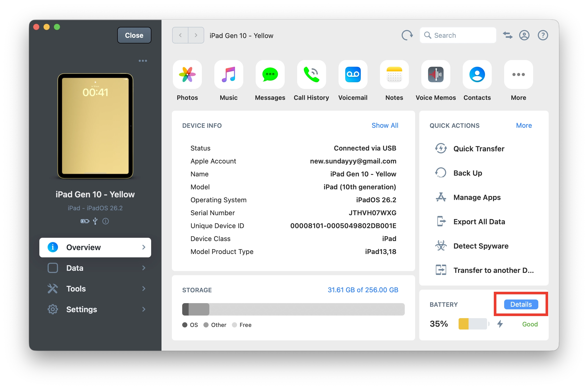This screenshot has width=588, height=389.
Task: Click the Detect Spyware quick action
Action: point(481,246)
